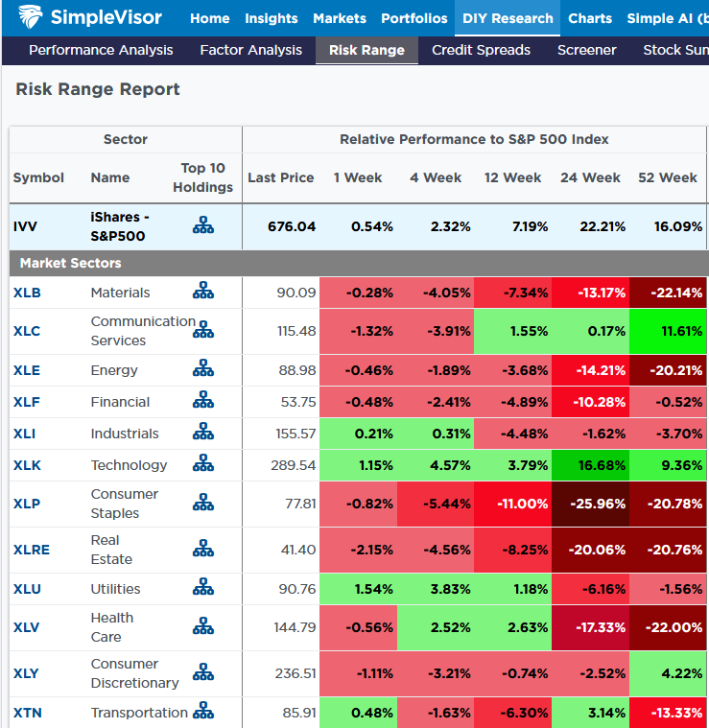The image size is (709, 728).
Task: Open holdings icon for XLF Financial
Action: tap(202, 401)
